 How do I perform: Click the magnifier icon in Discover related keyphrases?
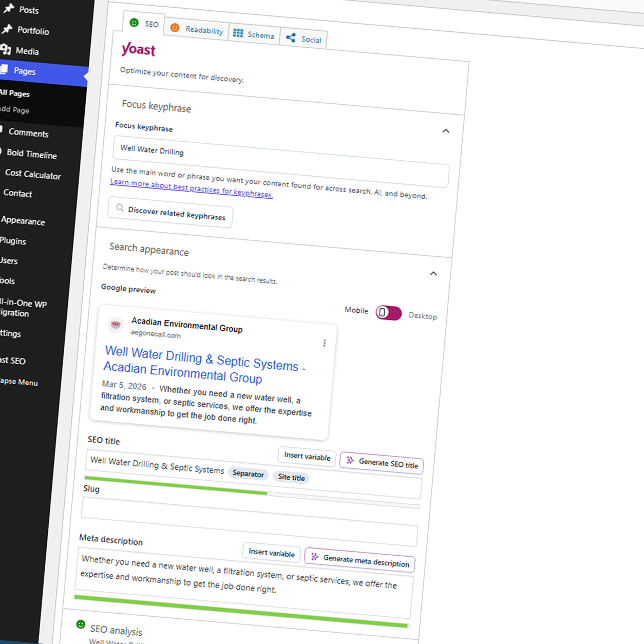pyautogui.click(x=120, y=208)
